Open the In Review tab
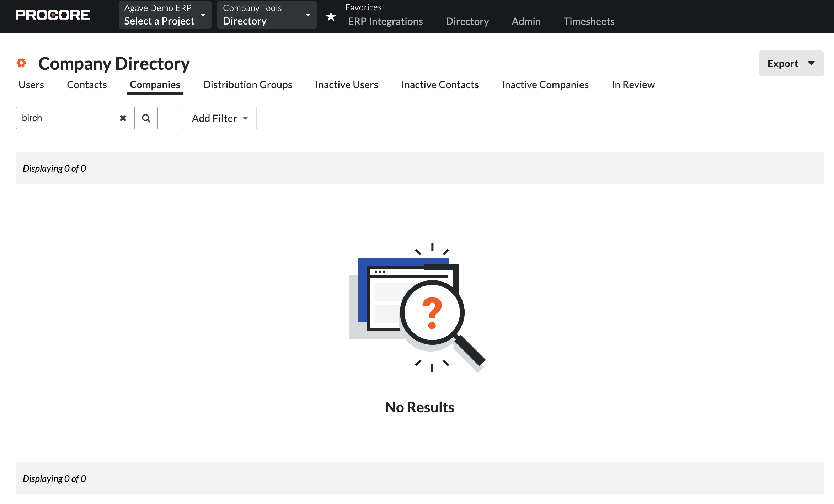The image size is (834, 504). 633,85
